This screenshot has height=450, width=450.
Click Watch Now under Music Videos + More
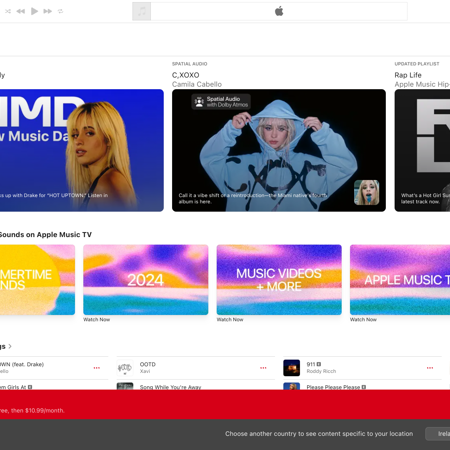pos(230,319)
